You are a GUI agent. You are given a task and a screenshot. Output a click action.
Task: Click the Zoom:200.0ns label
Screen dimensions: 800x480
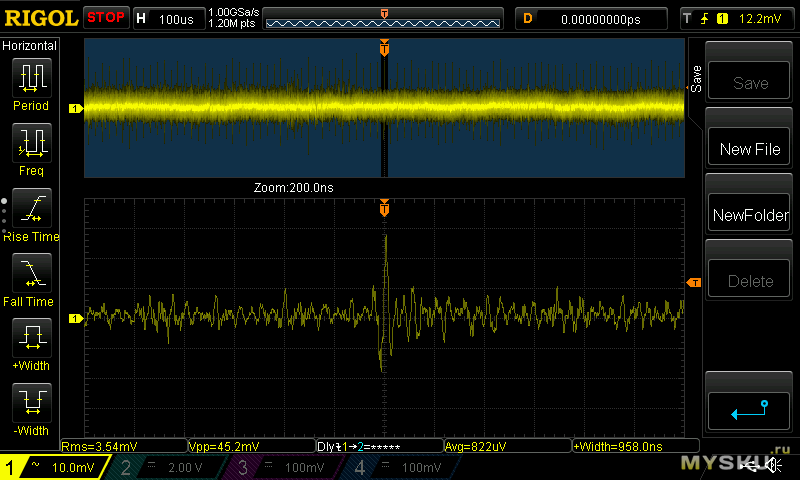pos(293,188)
